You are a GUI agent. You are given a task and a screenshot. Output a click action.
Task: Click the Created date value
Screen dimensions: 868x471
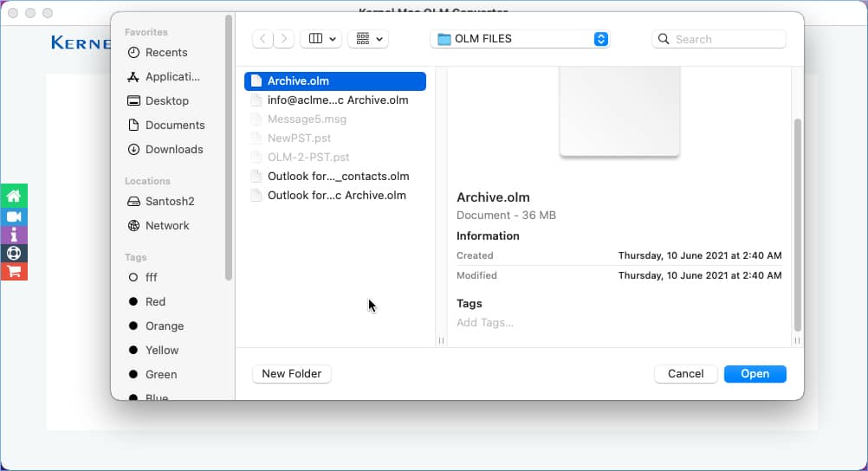coord(700,255)
